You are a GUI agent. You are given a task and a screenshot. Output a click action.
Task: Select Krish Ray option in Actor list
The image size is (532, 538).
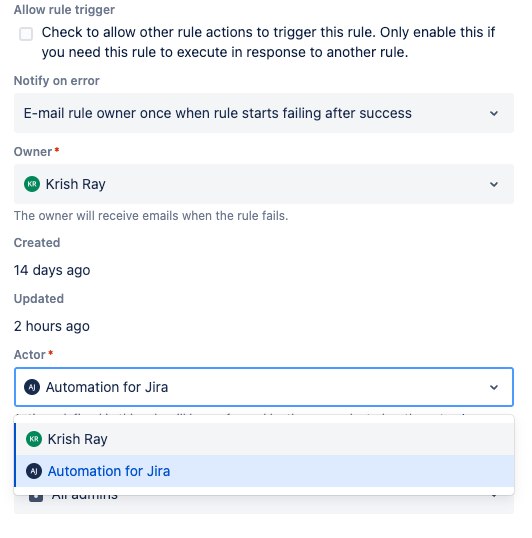(264, 439)
